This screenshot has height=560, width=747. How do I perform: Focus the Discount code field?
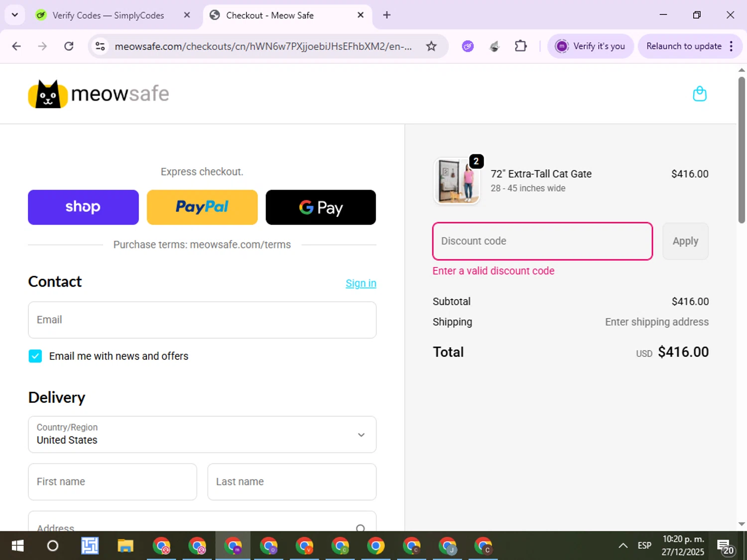(542, 241)
